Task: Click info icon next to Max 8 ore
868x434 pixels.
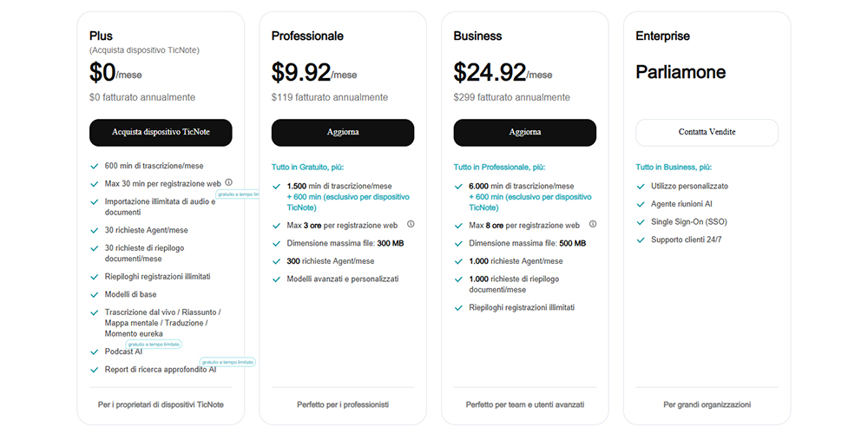Action: click(x=593, y=224)
